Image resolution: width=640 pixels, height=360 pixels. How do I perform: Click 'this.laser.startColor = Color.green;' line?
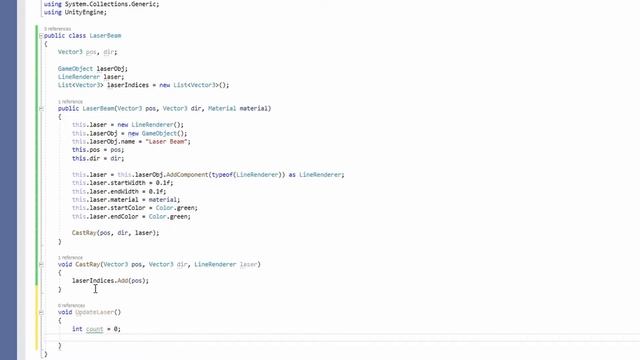(x=135, y=208)
